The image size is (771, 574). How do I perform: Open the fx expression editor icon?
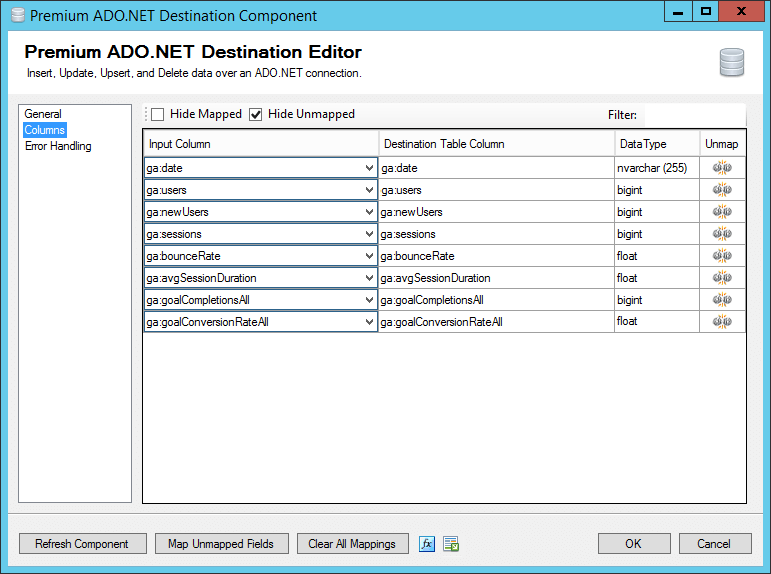click(x=427, y=544)
